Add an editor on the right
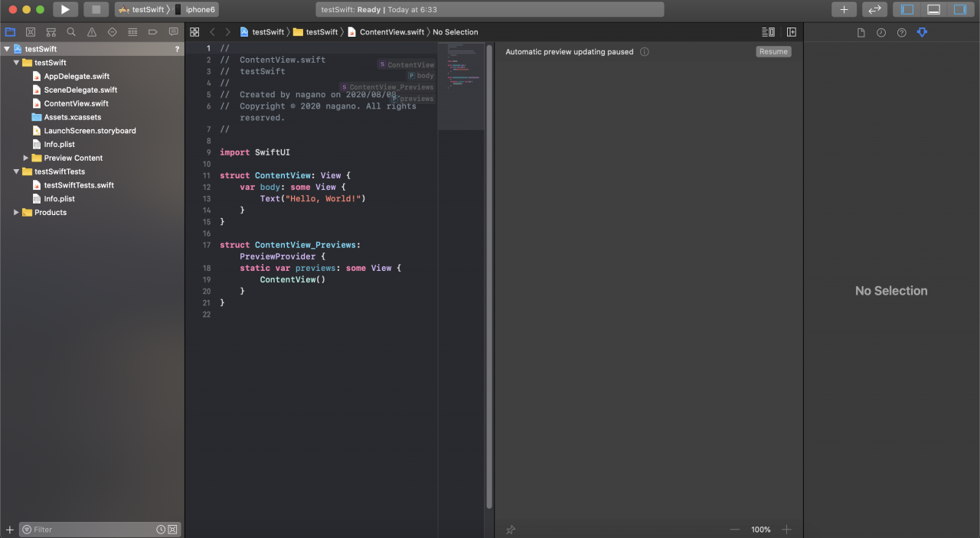 791,32
